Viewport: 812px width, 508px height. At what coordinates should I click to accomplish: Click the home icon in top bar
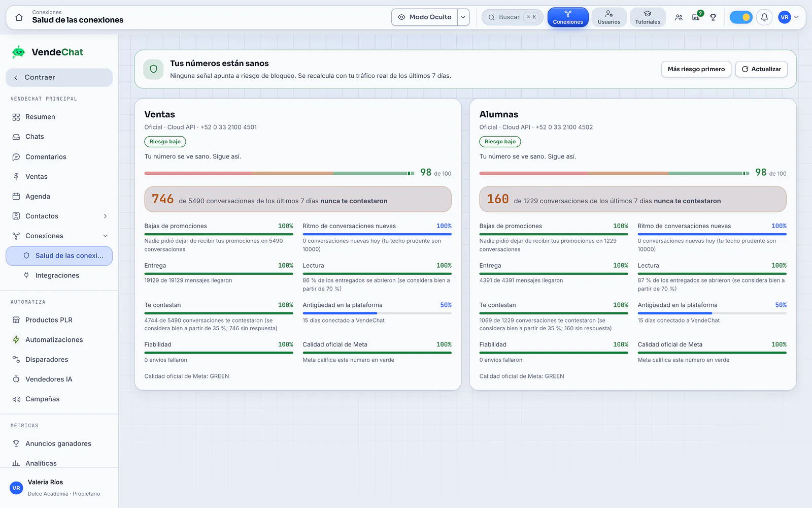click(19, 17)
